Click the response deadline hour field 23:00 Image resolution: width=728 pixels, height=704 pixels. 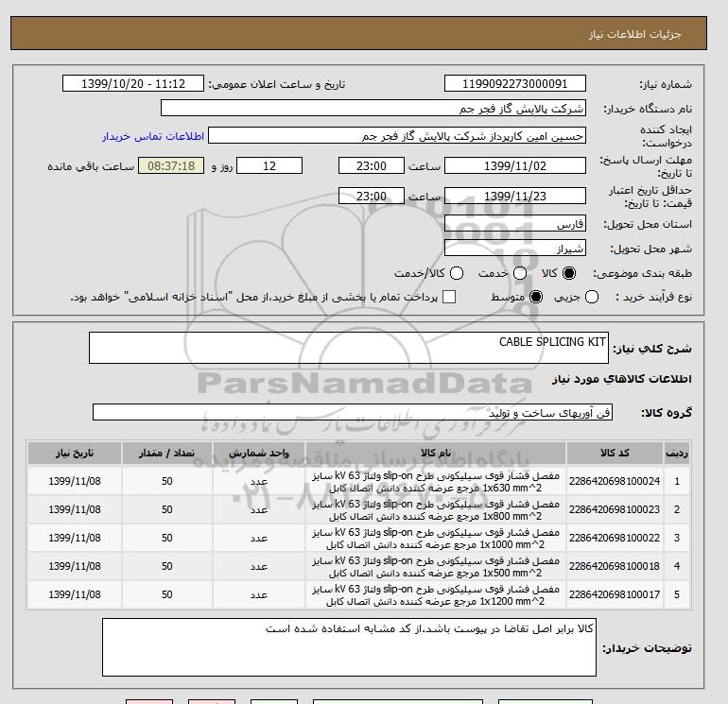click(372, 165)
